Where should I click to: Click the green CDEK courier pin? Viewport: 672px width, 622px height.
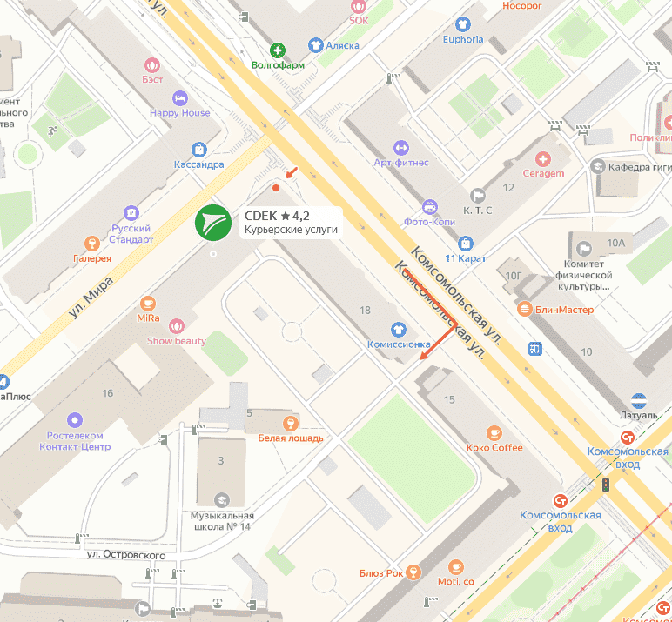213,223
